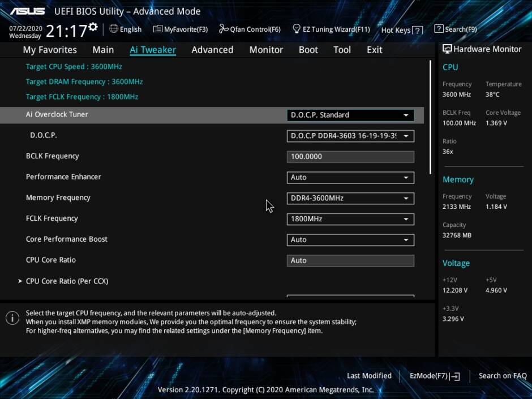The height and width of the screenshot is (399, 532).
Task: Open Search on FAQ link
Action: pos(503,376)
